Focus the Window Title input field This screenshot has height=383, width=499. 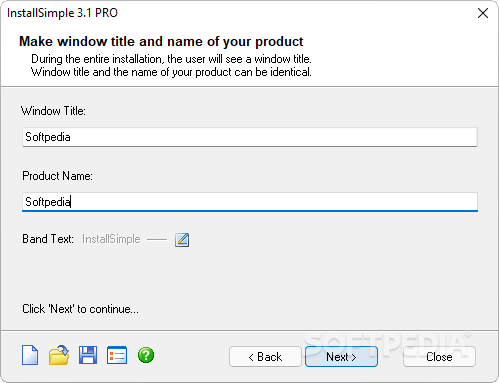coord(250,137)
